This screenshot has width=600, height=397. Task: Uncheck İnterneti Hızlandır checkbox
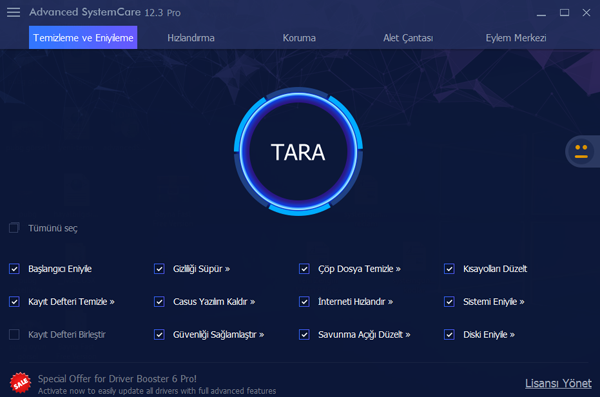click(304, 302)
